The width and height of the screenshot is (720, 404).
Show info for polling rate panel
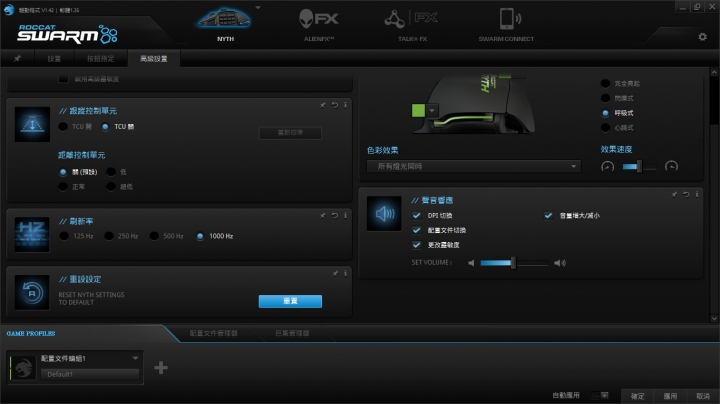coord(345,215)
